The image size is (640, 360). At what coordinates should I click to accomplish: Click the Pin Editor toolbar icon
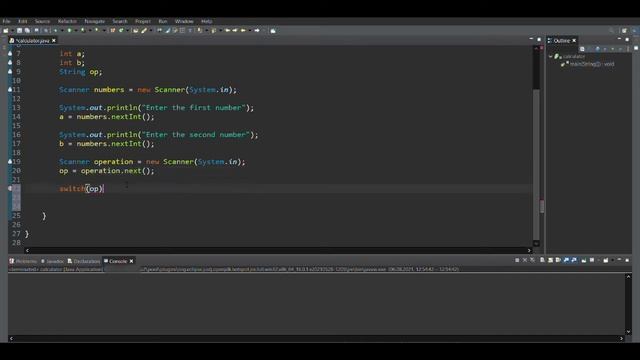273,31
